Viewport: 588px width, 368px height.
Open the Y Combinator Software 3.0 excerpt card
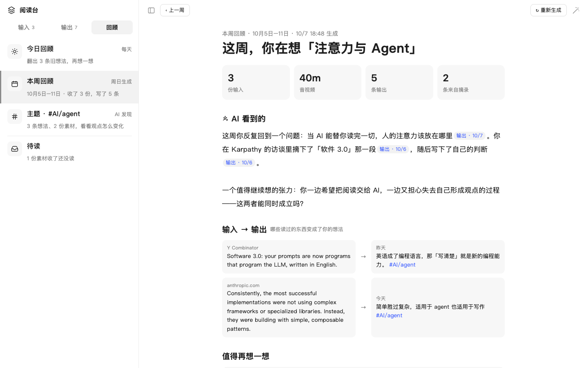(289, 257)
